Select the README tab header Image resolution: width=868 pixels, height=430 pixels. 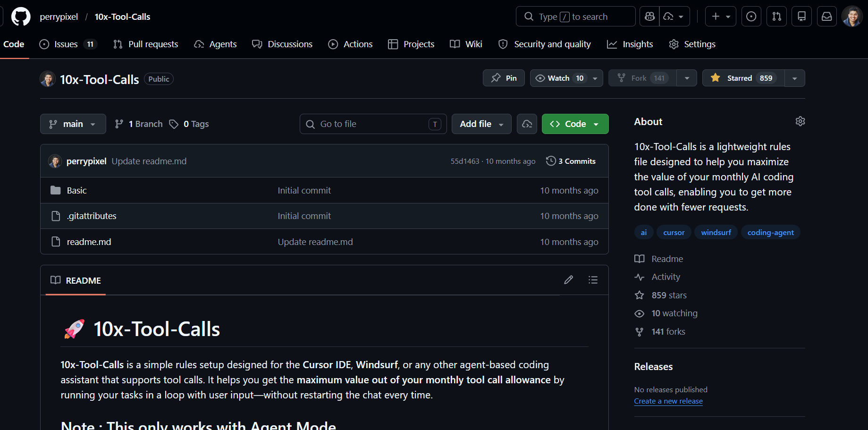coord(76,280)
